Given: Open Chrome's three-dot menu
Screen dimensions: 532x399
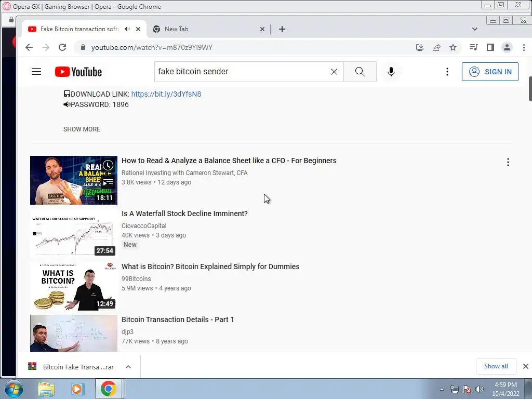Looking at the screenshot, I should tap(524, 47).
